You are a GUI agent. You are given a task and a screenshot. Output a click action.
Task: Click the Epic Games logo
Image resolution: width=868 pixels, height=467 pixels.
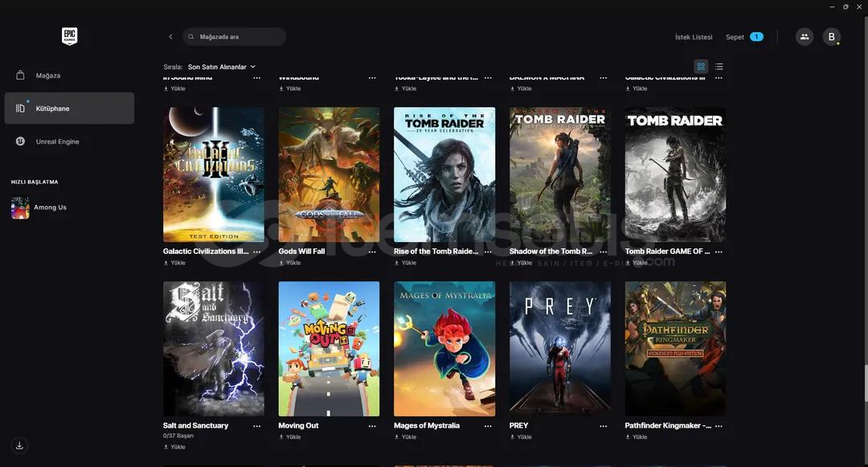(69, 36)
